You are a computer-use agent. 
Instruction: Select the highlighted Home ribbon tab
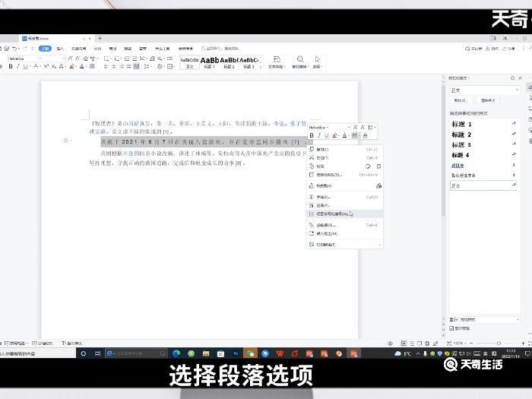point(45,49)
